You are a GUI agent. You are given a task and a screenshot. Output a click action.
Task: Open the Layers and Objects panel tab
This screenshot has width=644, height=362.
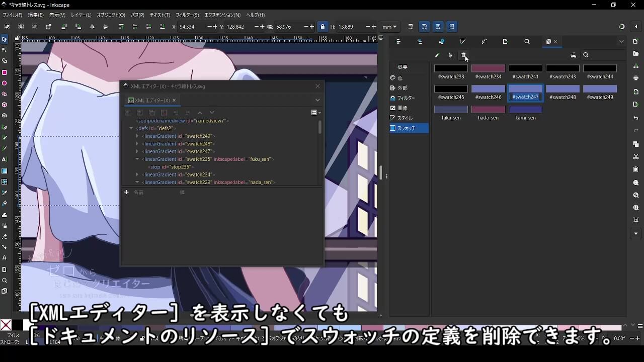coord(420,42)
